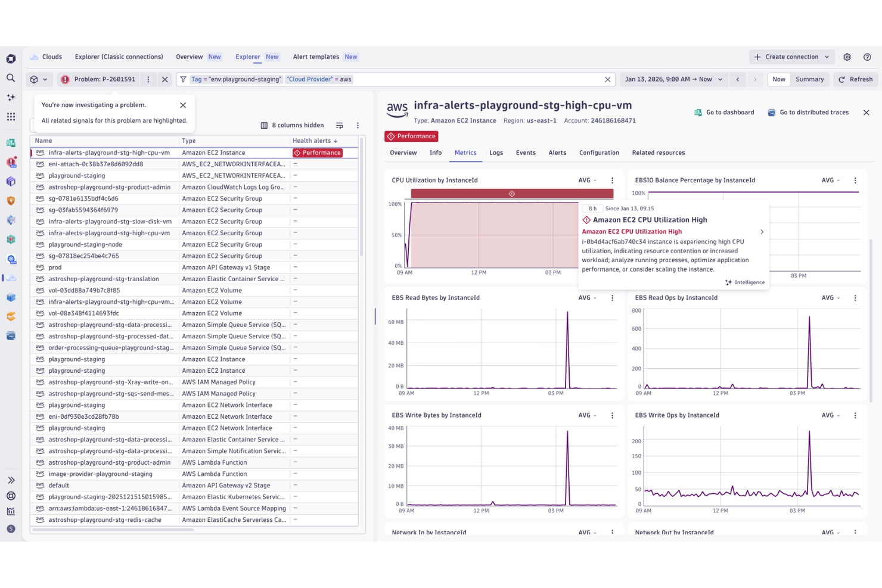Open CPU Utilization chart three-dot menu
882x588 pixels.
coord(612,181)
